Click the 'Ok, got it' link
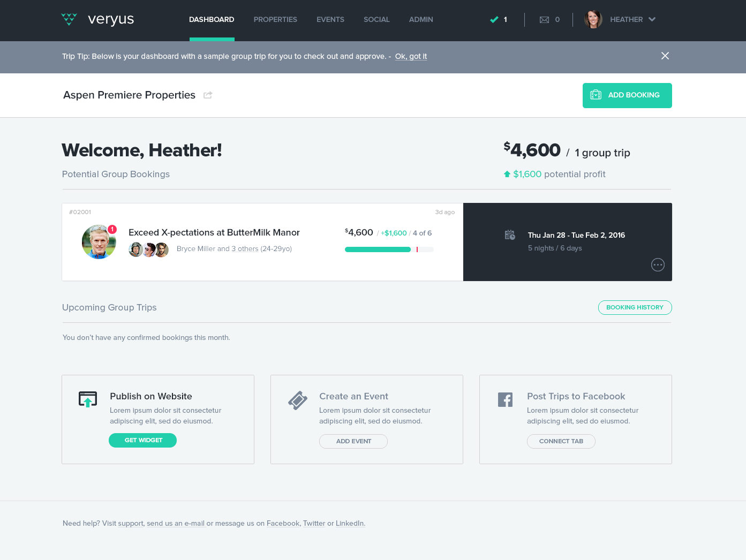 click(411, 56)
